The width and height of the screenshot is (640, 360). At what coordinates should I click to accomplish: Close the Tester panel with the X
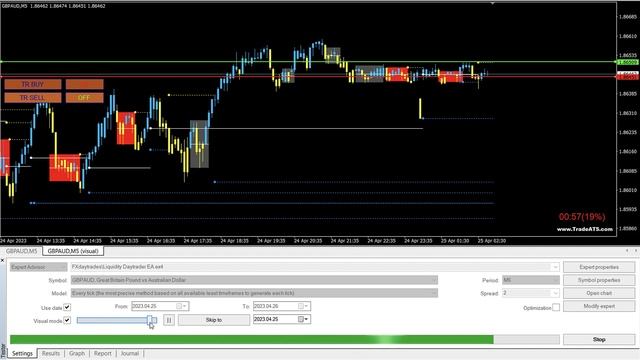point(3,260)
